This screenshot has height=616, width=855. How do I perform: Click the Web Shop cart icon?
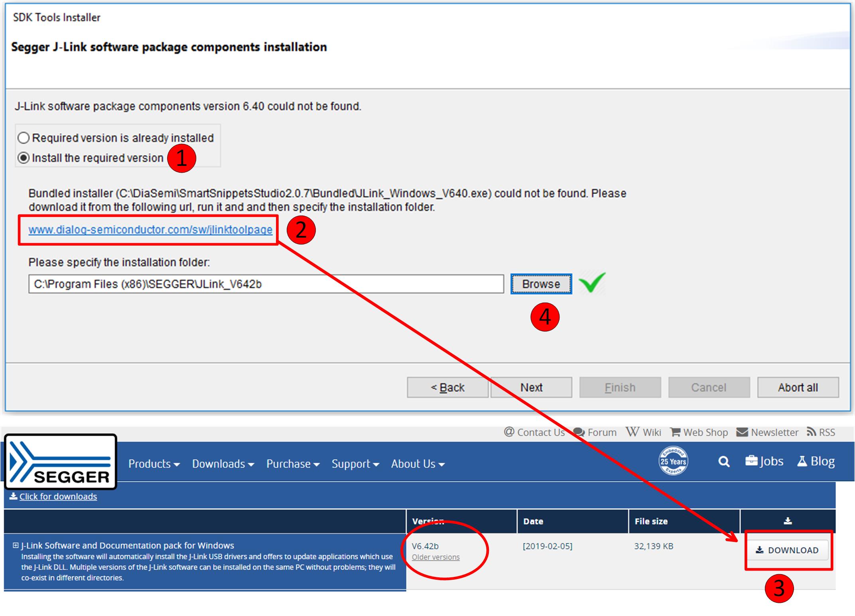675,432
